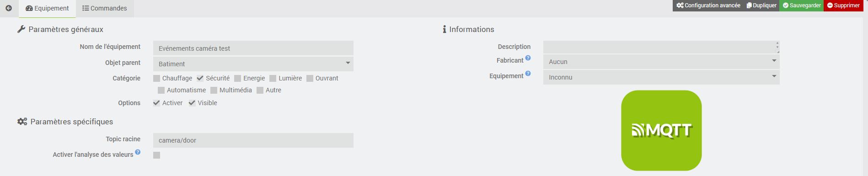
Task: Click the back arrow icon
Action: pyautogui.click(x=9, y=8)
